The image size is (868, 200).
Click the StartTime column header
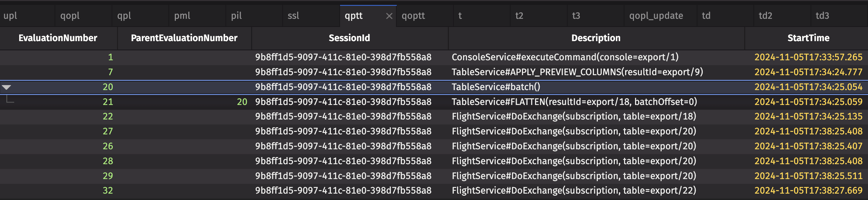(808, 38)
